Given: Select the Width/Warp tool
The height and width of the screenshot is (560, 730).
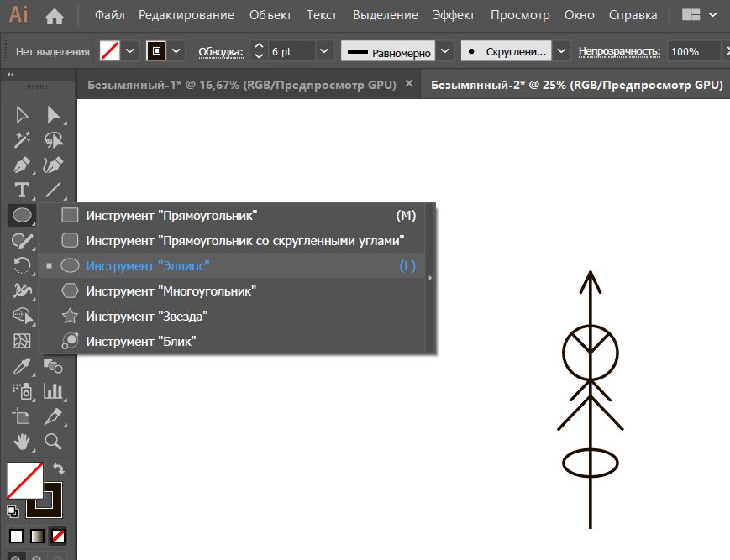Looking at the screenshot, I should pyautogui.click(x=22, y=290).
